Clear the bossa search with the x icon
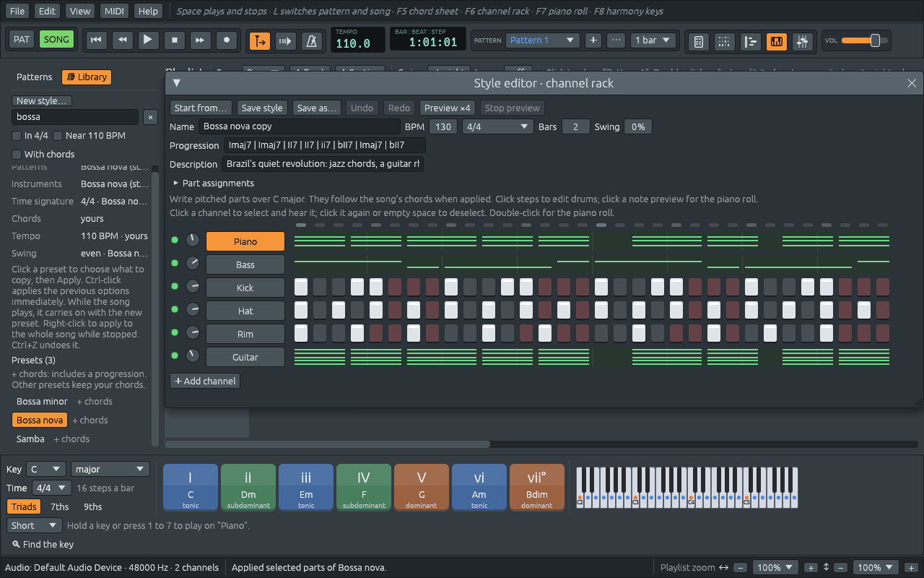This screenshot has height=578, width=924. coord(150,117)
